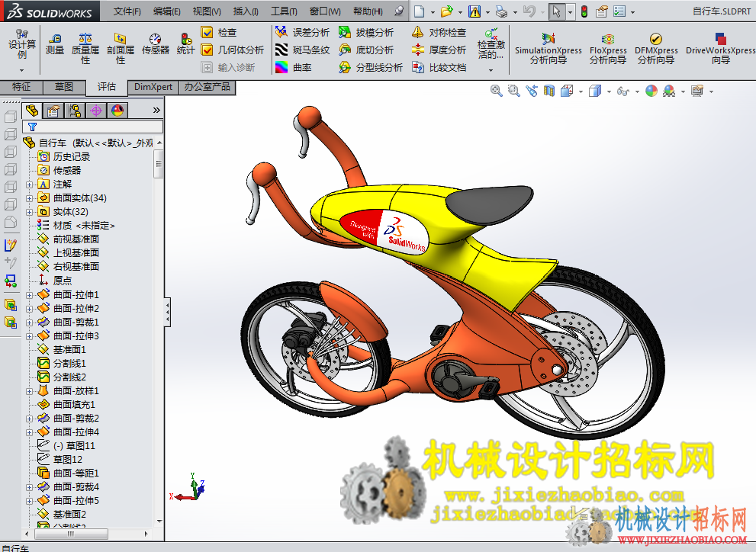Image resolution: width=756 pixels, height=552 pixels.
Task: Open Mass Properties (质量属性) tool
Action: pyautogui.click(x=85, y=48)
